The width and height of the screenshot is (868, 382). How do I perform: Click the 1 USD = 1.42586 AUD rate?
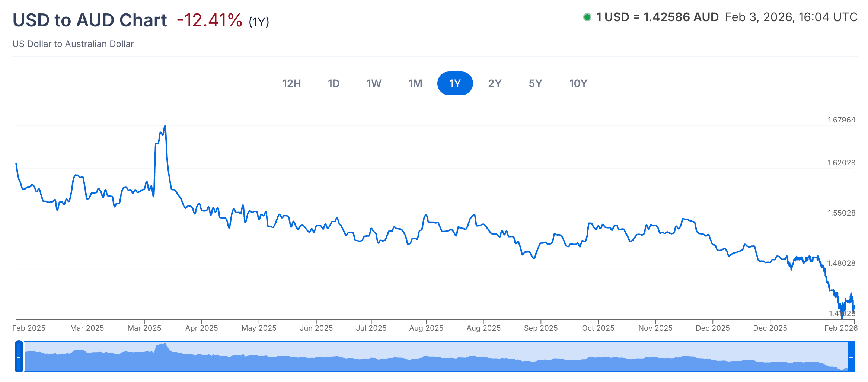pos(657,17)
